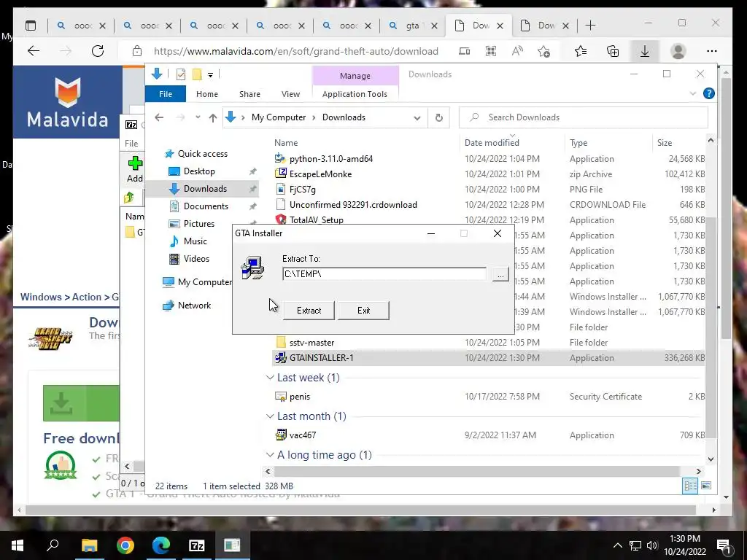Image resolution: width=747 pixels, height=560 pixels.
Task: Select the EscapeLeMonke zip archive icon
Action: 281,174
